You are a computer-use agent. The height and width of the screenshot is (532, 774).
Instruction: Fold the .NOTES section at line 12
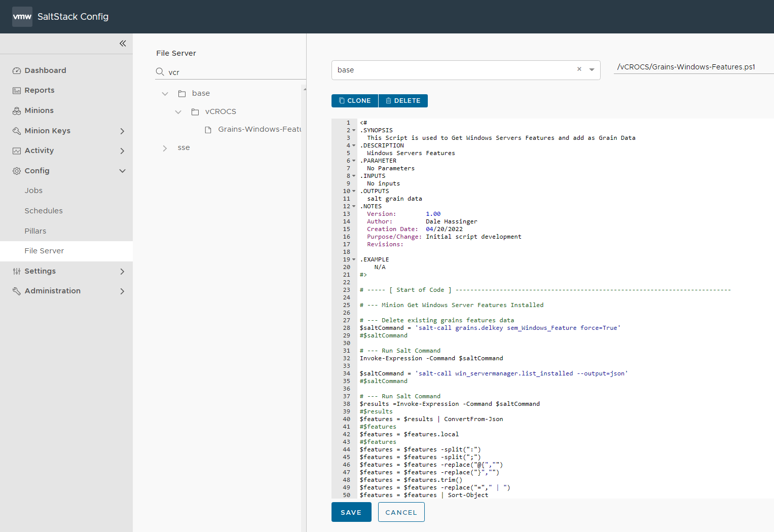(x=354, y=207)
